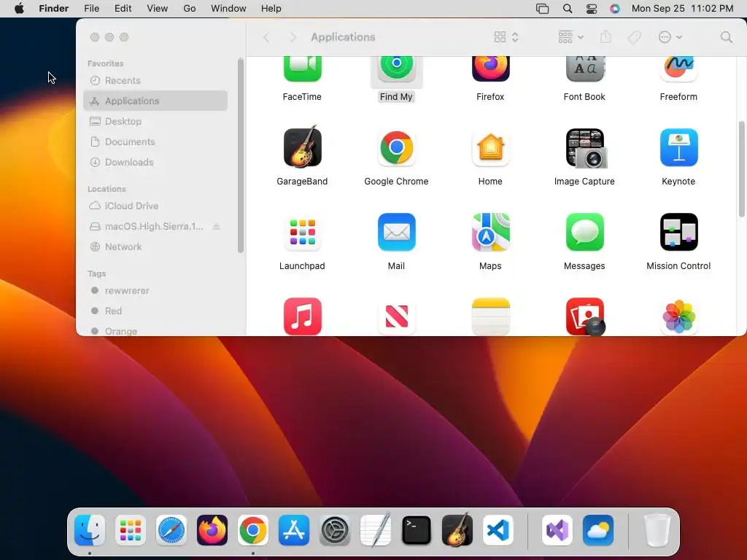Select the Find My app icon
The height and width of the screenshot is (560, 747).
pos(396,69)
